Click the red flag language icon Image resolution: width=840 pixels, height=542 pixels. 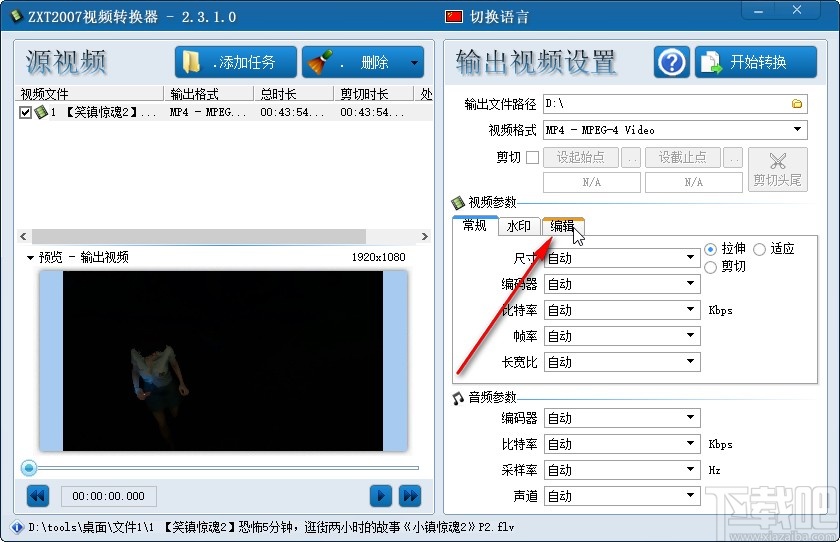[453, 17]
